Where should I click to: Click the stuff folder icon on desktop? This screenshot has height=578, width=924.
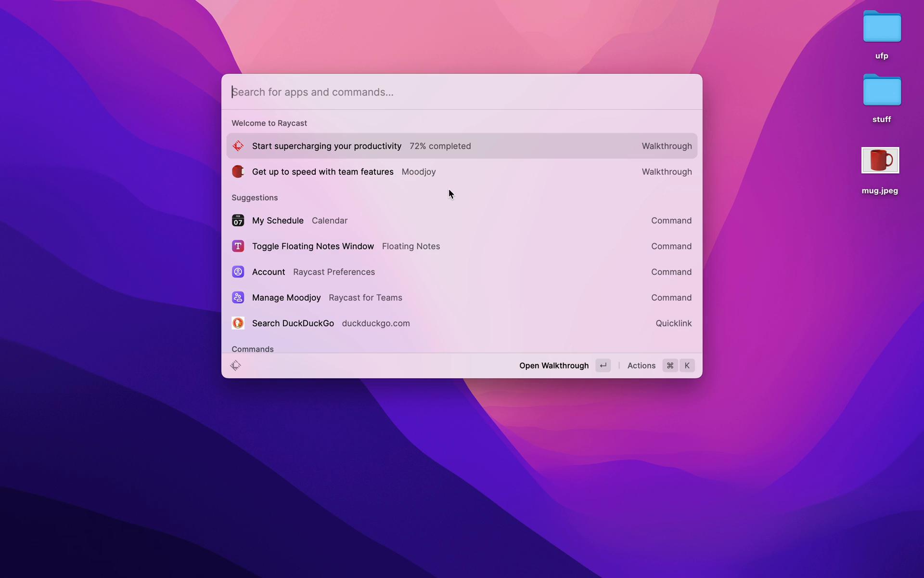click(882, 91)
